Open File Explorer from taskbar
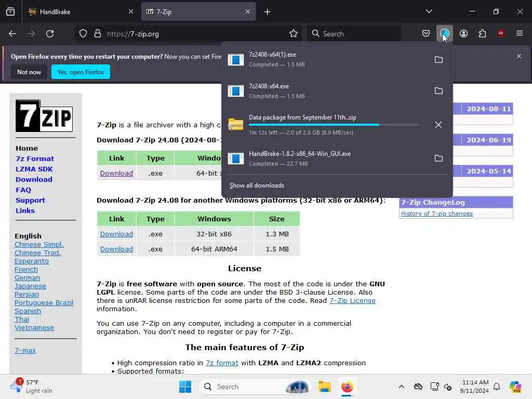The width and height of the screenshot is (532, 399). 324,387
